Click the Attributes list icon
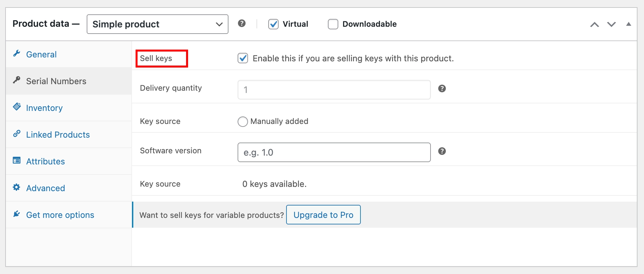Viewport: 644px width, 274px height. click(x=17, y=160)
